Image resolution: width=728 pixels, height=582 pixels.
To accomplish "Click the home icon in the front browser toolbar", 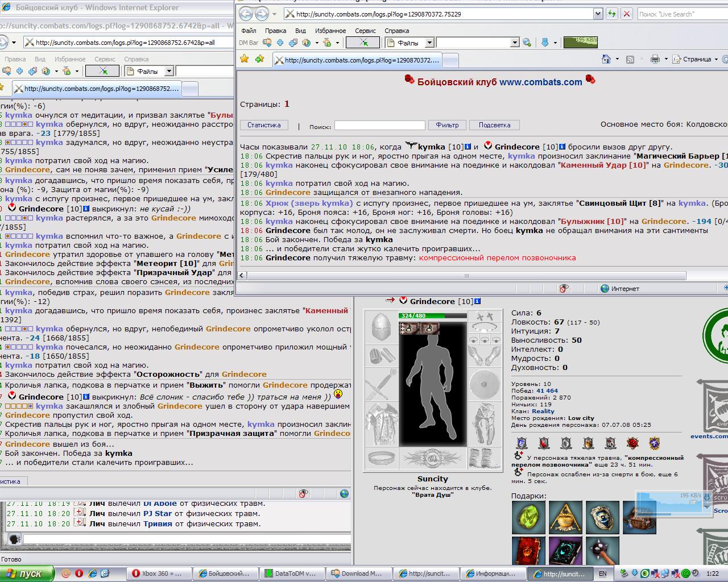I will 607,59.
